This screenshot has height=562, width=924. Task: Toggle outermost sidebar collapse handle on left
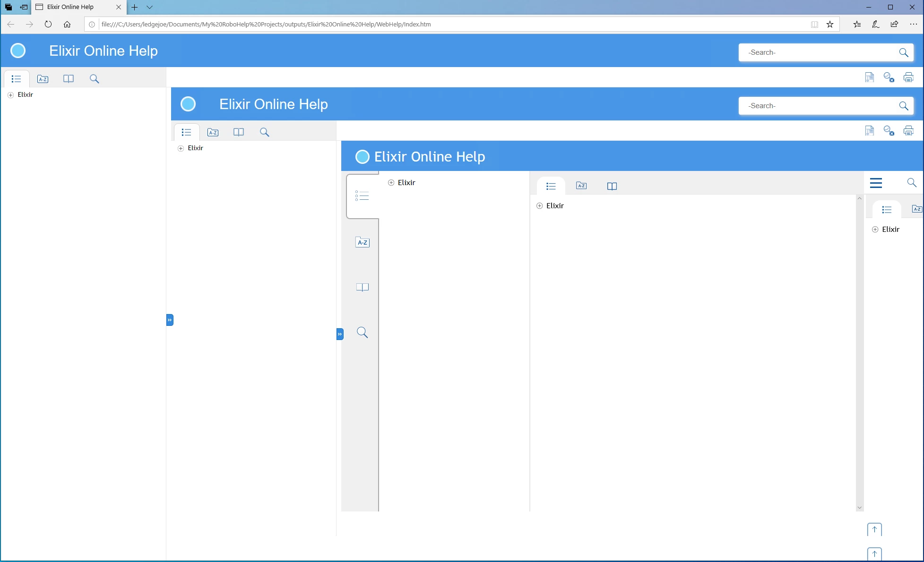point(170,320)
